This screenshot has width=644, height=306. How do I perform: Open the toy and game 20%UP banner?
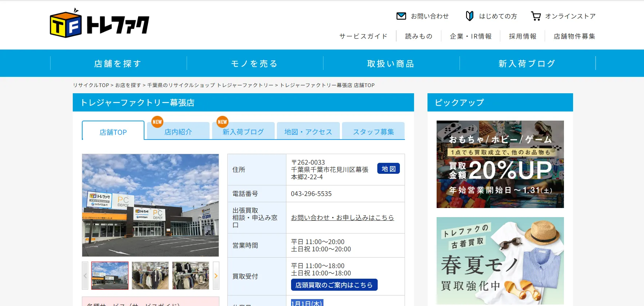[x=500, y=164]
